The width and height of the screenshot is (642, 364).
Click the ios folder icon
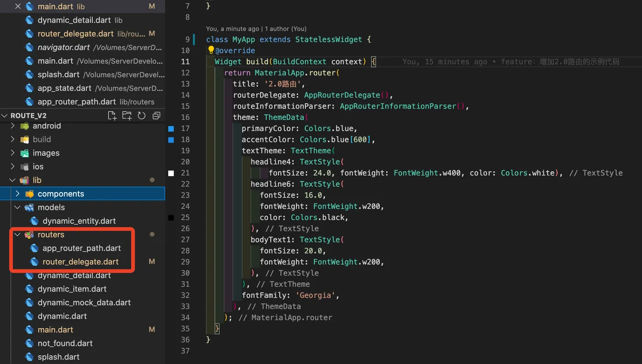[24, 166]
